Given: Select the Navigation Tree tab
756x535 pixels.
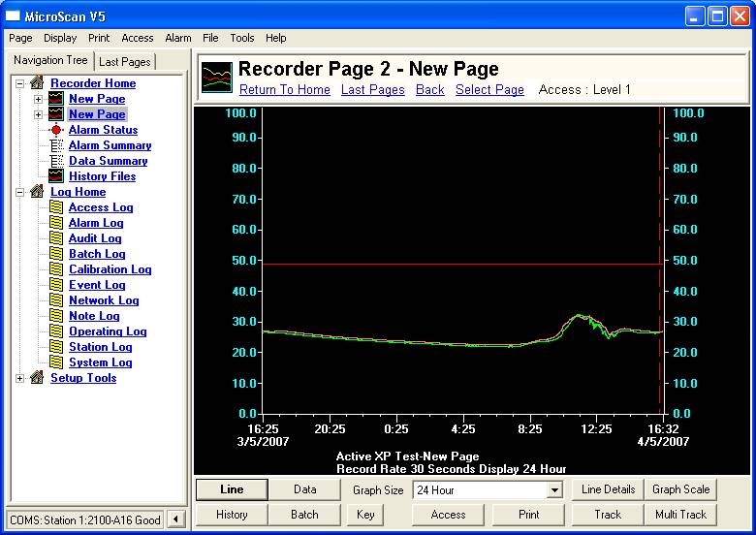Looking at the screenshot, I should click(50, 60).
